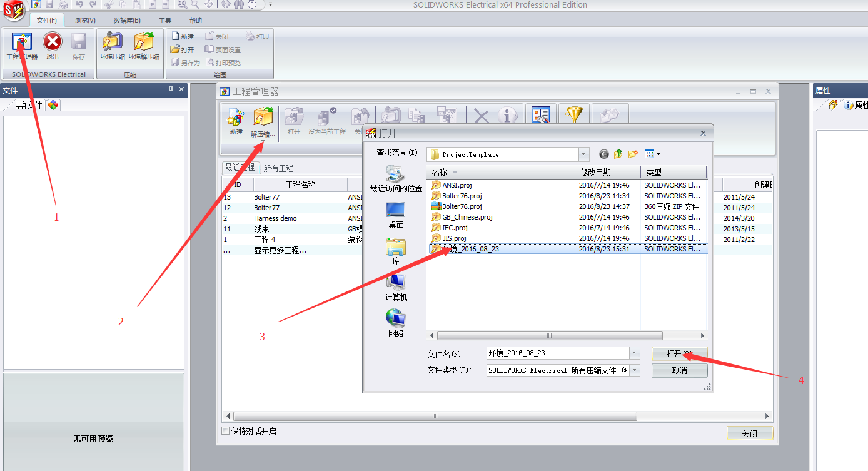Click 打印 printer item in ribbon
Image resolution: width=868 pixels, height=471 pixels.
click(258, 36)
